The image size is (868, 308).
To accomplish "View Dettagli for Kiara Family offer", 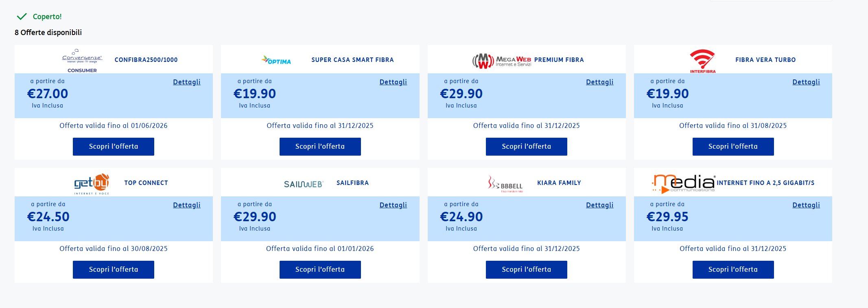I will [x=599, y=205].
